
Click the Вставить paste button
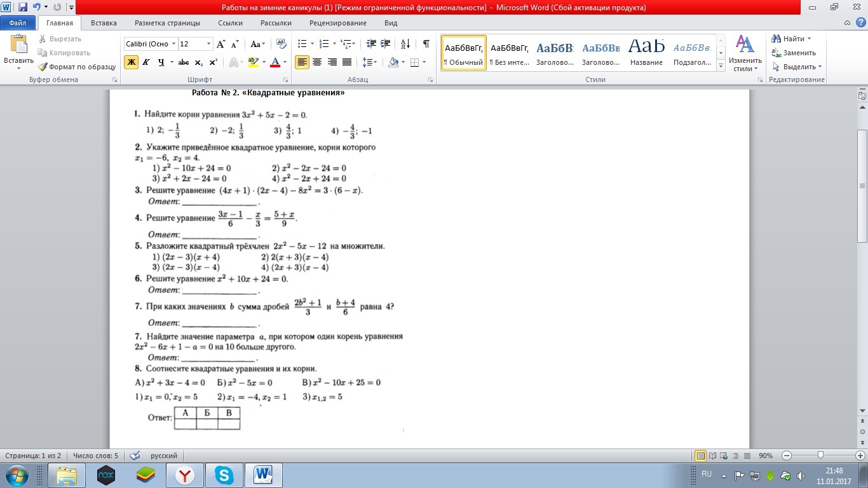[18, 53]
